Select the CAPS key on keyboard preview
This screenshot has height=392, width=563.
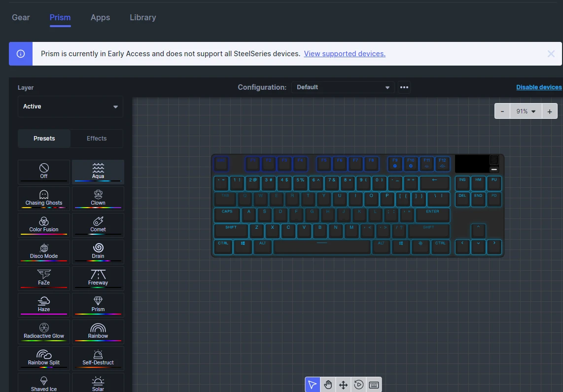point(227,215)
